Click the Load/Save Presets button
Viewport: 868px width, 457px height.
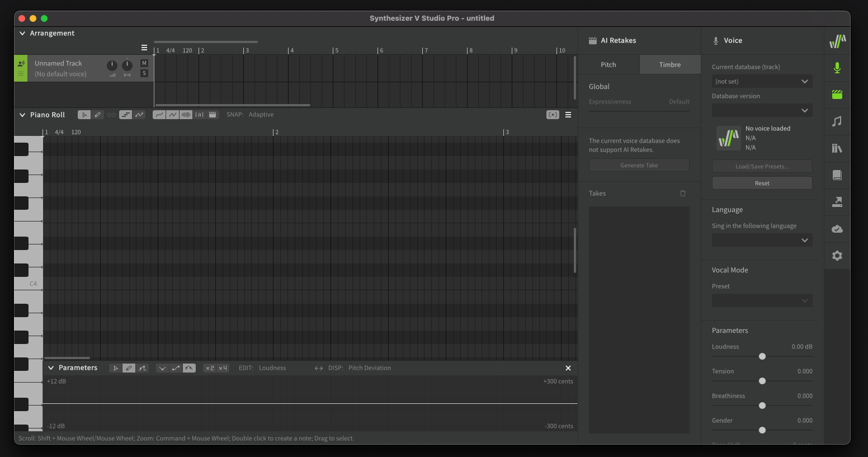[x=762, y=166]
